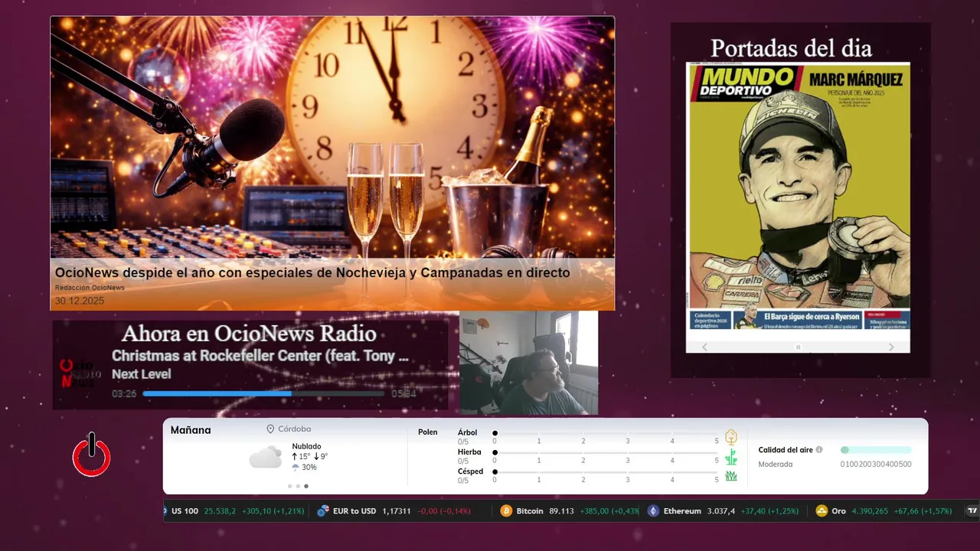Click the Portadas del dia heading

[x=791, y=48]
